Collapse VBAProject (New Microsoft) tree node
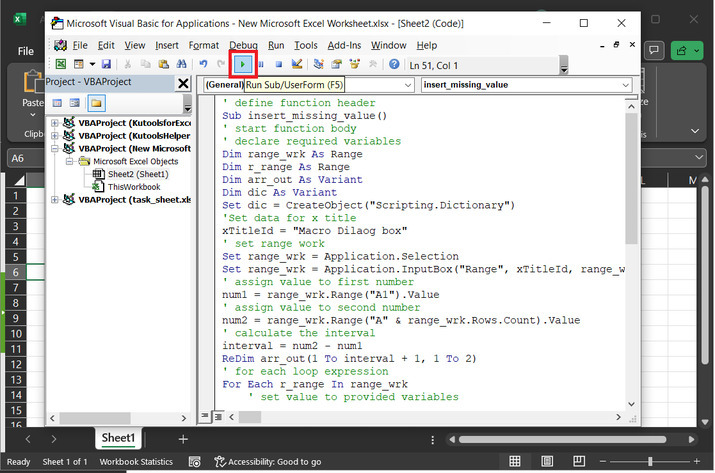The height and width of the screenshot is (473, 715). pyautogui.click(x=55, y=148)
